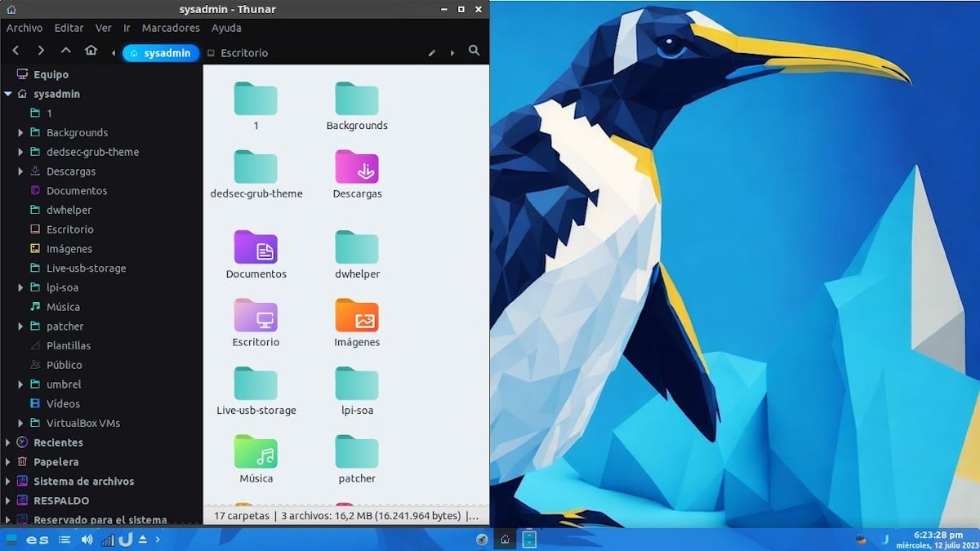Open the Editar menu
The image size is (980, 551).
(69, 28)
